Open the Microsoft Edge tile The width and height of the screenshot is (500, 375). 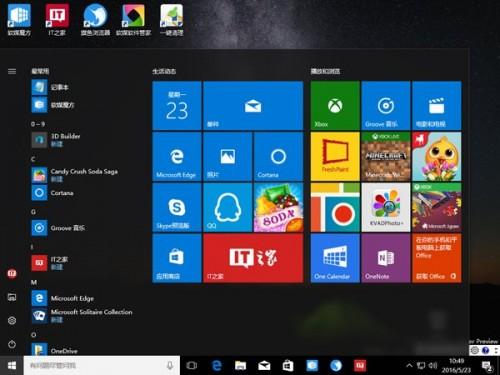click(177, 156)
